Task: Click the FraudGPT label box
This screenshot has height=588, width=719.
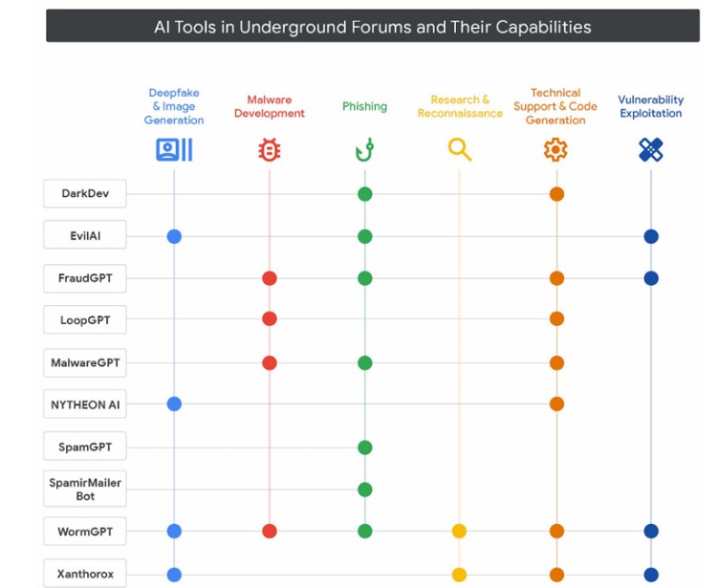Action: (x=85, y=278)
